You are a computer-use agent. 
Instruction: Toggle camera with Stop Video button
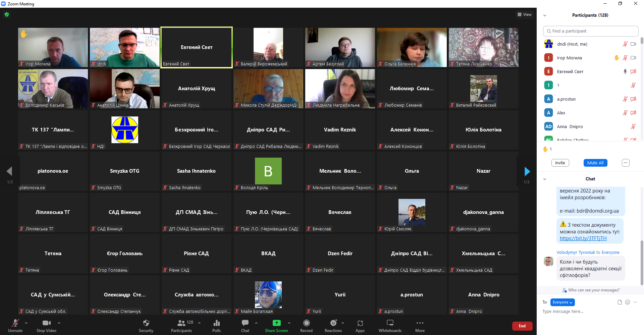point(46,323)
